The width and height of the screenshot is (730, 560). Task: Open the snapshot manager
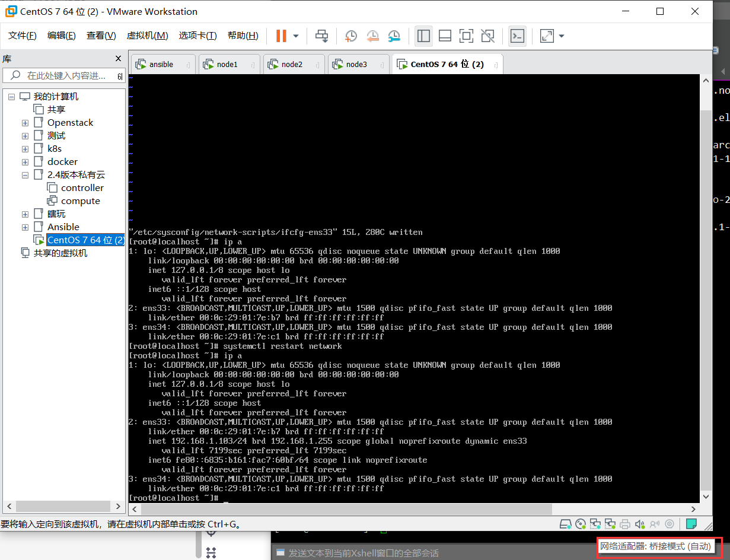click(x=394, y=36)
